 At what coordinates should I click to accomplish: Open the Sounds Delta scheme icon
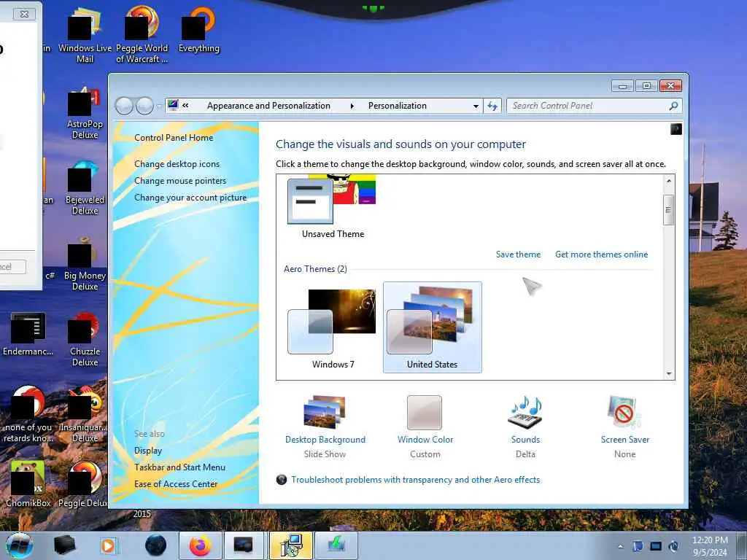coord(525,413)
